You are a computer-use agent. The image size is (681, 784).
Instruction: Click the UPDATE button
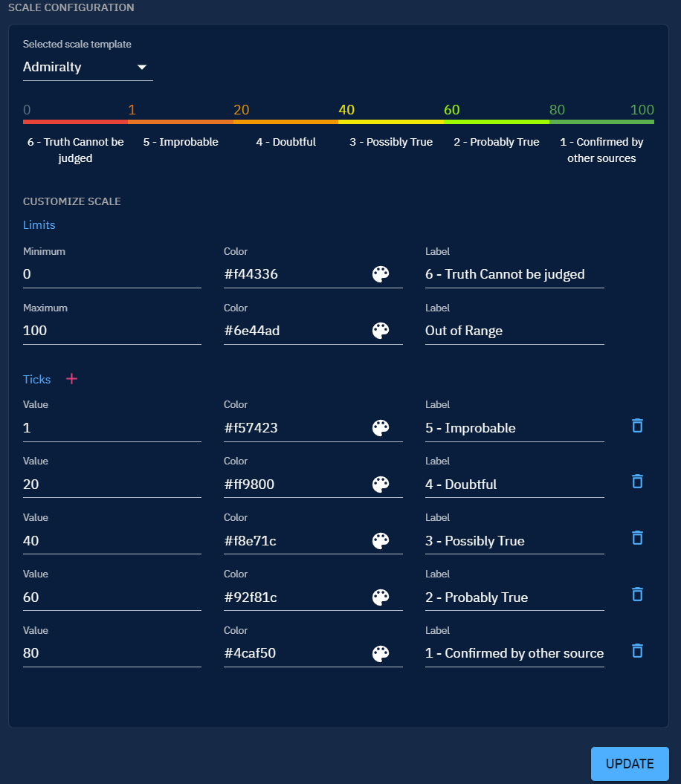point(629,764)
